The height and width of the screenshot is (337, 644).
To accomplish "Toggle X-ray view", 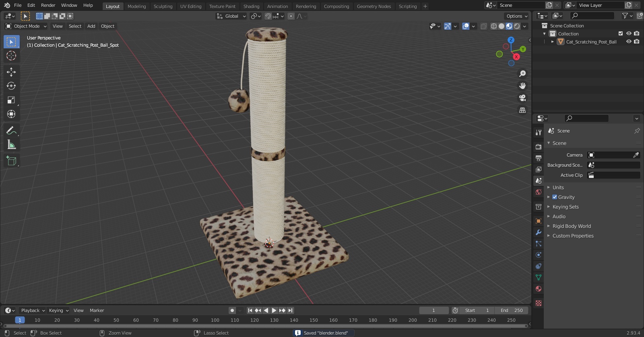I will pyautogui.click(x=484, y=26).
